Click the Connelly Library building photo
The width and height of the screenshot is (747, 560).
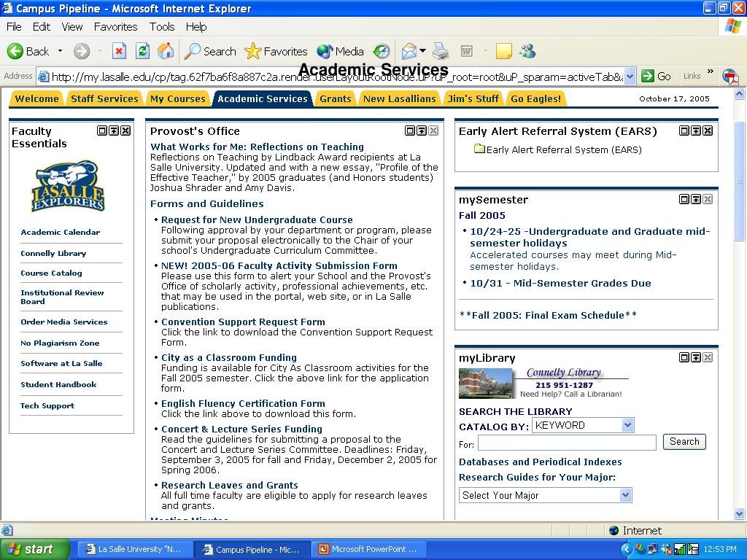click(x=487, y=384)
